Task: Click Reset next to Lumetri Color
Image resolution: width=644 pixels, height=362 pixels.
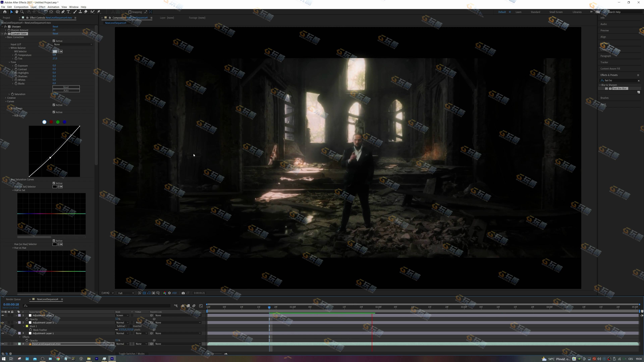Action: click(55, 34)
